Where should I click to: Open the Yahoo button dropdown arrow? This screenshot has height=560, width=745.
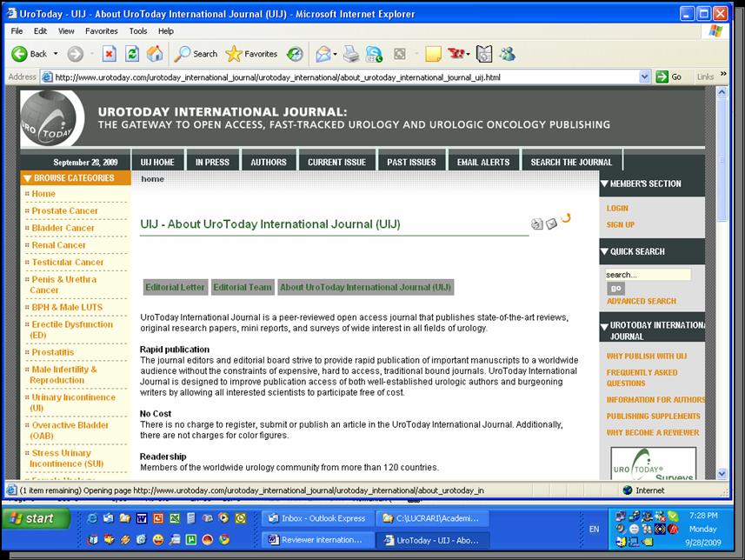[468, 54]
